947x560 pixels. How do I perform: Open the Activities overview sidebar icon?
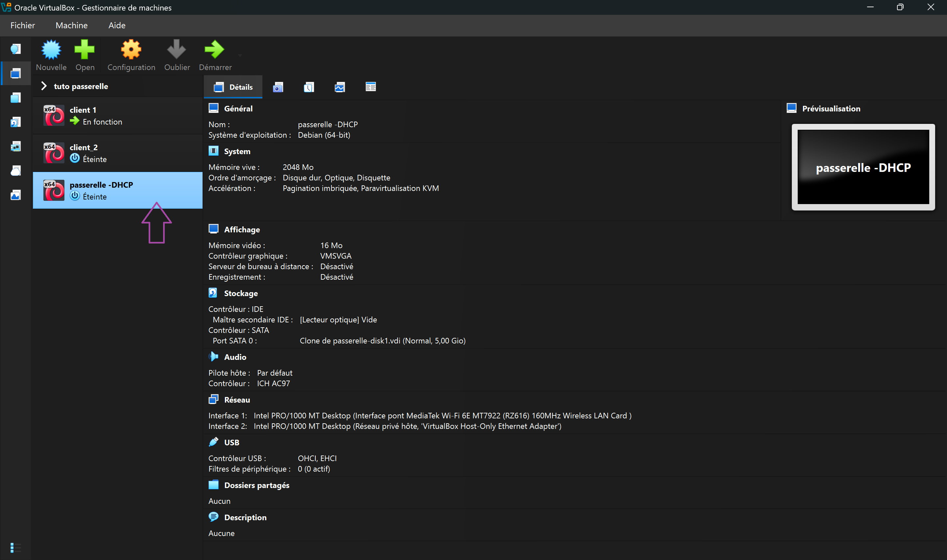click(15, 195)
